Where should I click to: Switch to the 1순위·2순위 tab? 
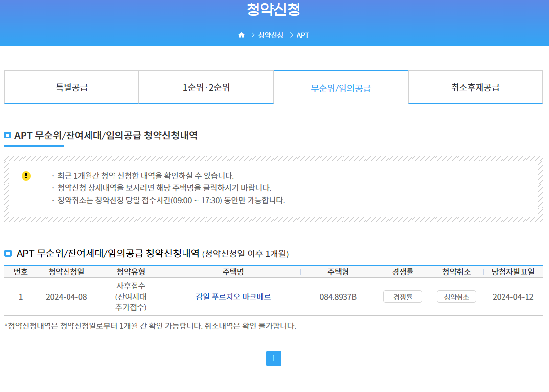point(206,87)
